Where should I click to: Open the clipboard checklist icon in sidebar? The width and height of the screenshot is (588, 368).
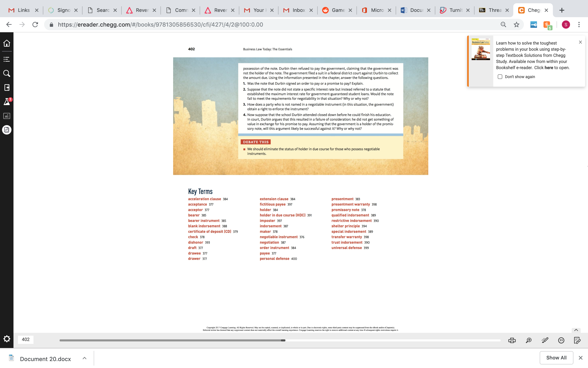click(7, 130)
